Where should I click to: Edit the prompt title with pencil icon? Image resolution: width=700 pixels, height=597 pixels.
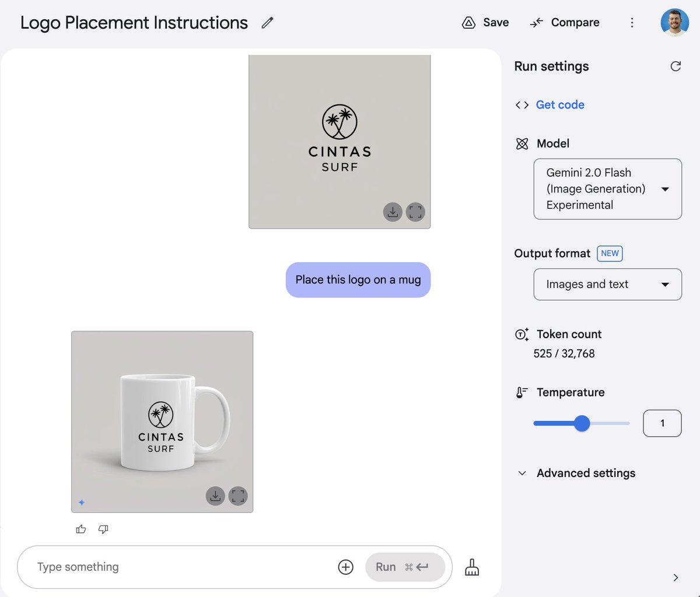[x=267, y=23]
